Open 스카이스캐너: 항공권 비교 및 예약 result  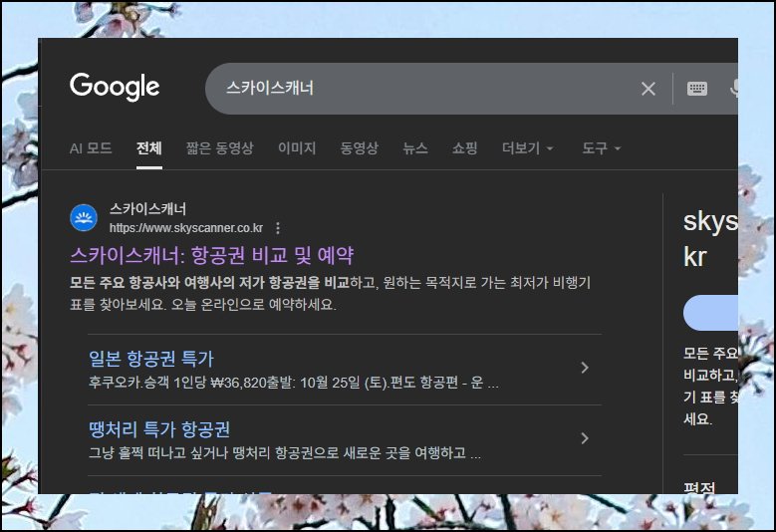coord(212,255)
